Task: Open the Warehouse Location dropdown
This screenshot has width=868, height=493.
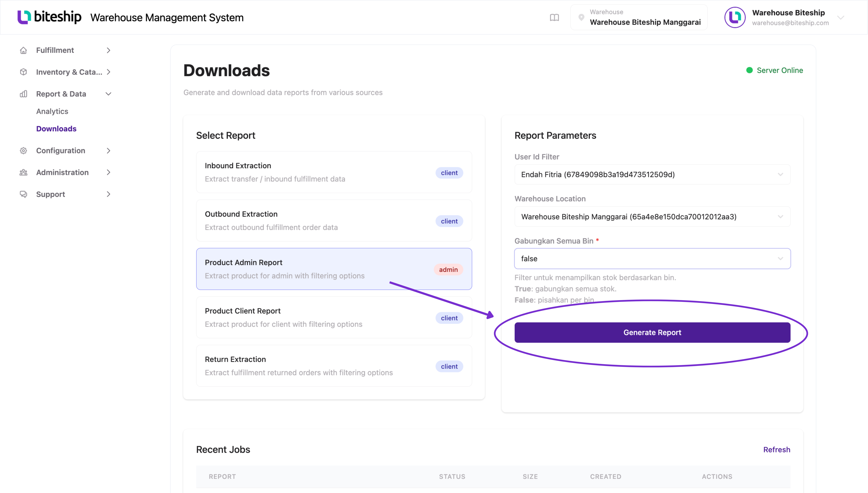Action: pos(652,216)
